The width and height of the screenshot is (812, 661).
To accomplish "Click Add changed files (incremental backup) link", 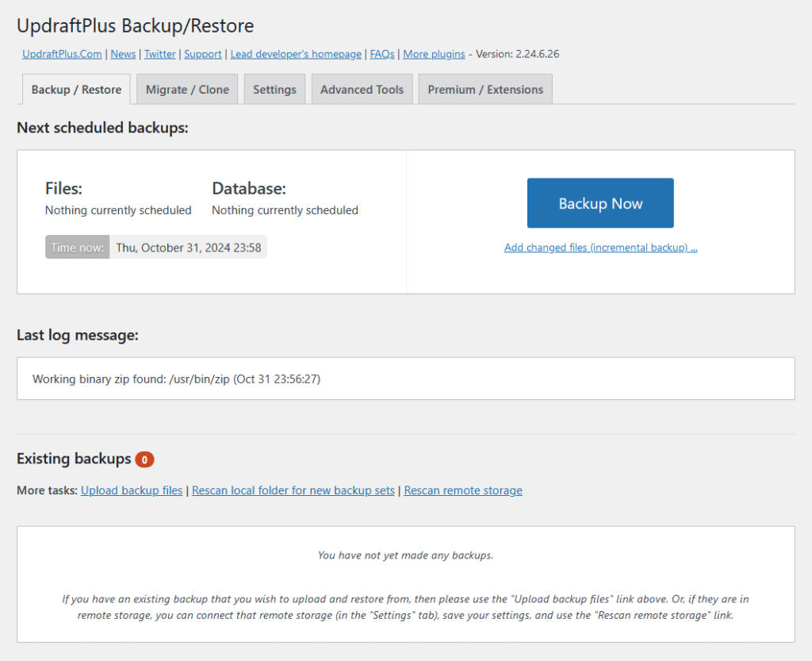I will click(601, 248).
